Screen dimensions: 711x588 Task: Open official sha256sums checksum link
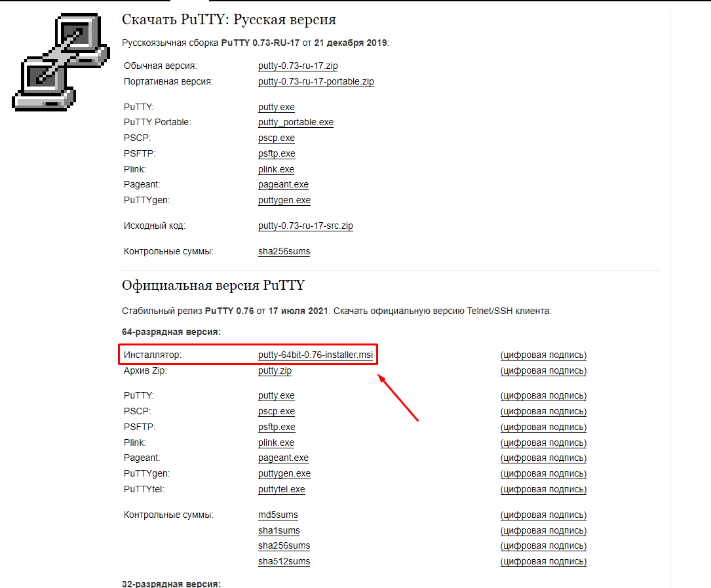pyautogui.click(x=284, y=546)
